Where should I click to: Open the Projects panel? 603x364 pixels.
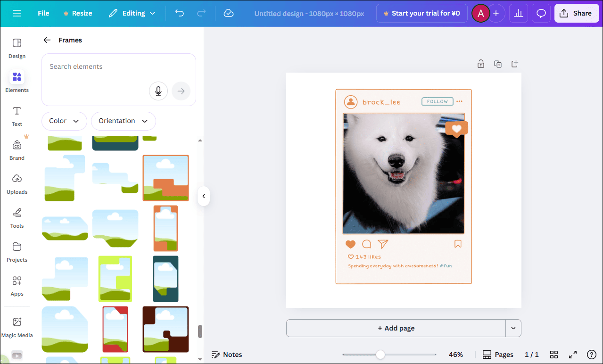(x=17, y=252)
